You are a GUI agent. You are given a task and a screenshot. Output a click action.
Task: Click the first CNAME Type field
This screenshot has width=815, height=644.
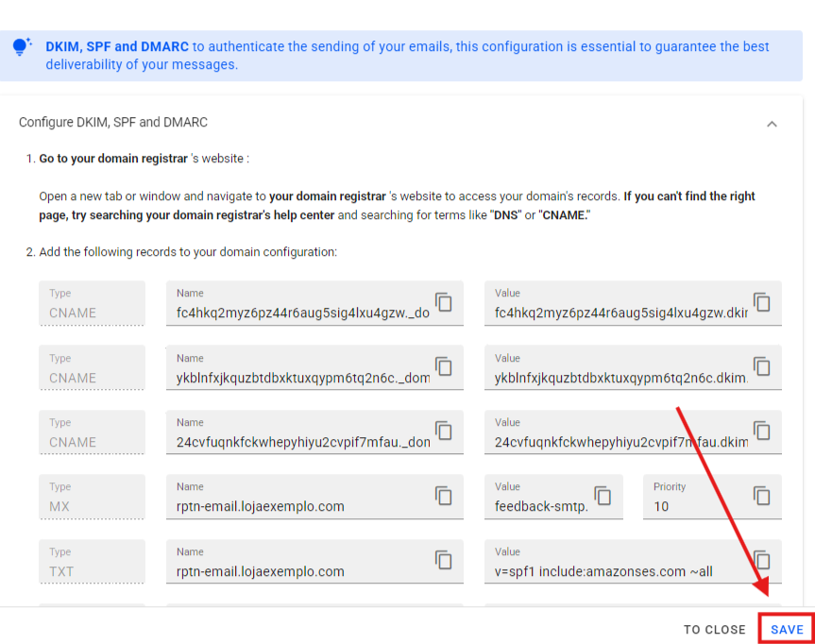92,304
